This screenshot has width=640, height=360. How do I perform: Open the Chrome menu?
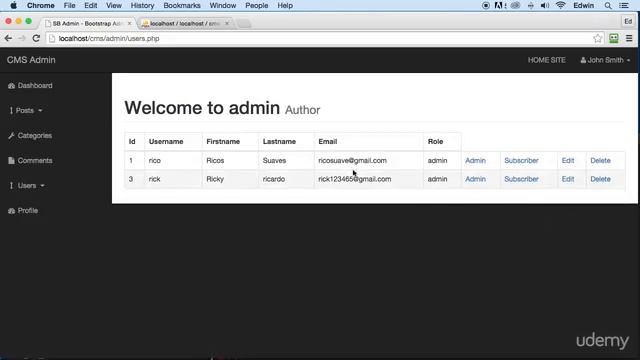point(40,5)
